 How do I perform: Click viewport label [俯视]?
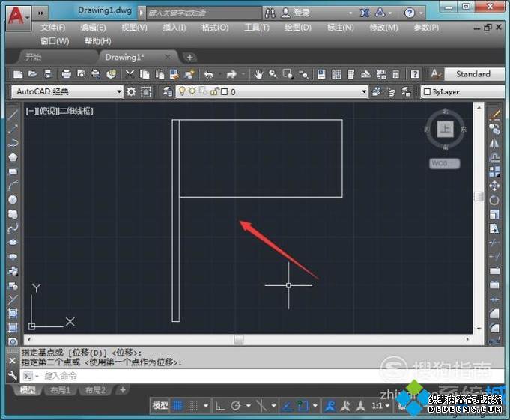click(x=49, y=111)
